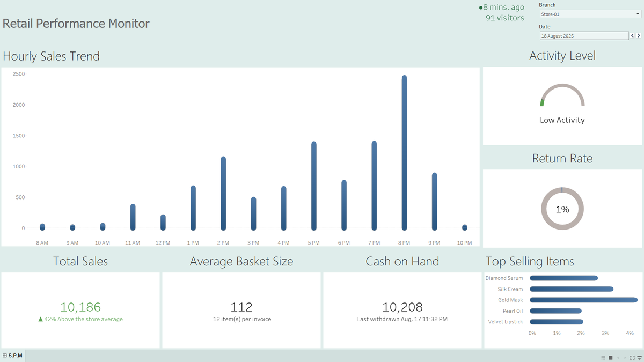644x362 pixels.
Task: Enter full screen mode icon
Action: pyautogui.click(x=632, y=358)
